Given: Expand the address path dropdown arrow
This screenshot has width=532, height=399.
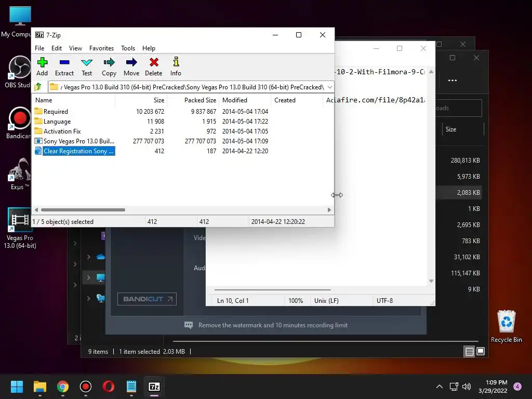Looking at the screenshot, I should 330,87.
